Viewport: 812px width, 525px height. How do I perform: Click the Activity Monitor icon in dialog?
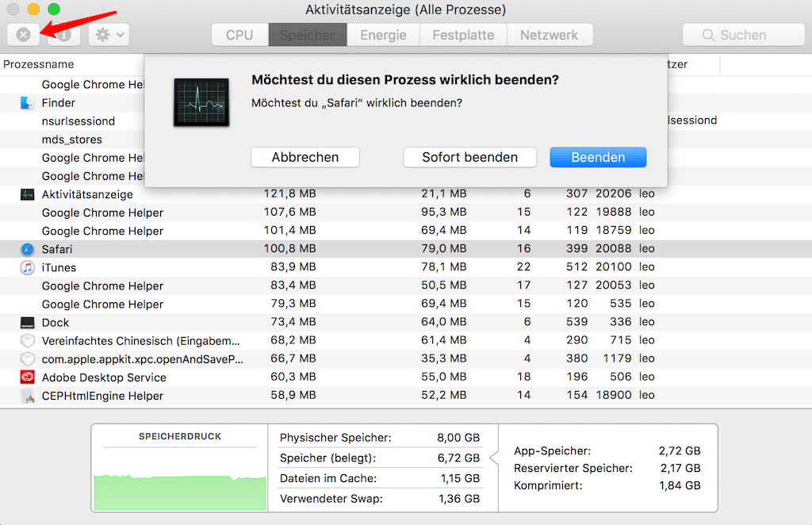point(201,102)
